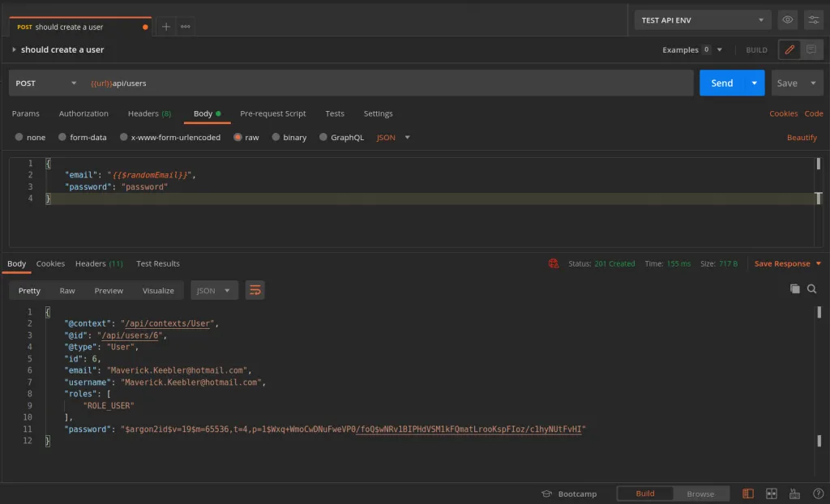Switch to the Pre-request Script tab
The width and height of the screenshot is (830, 504).
point(272,113)
